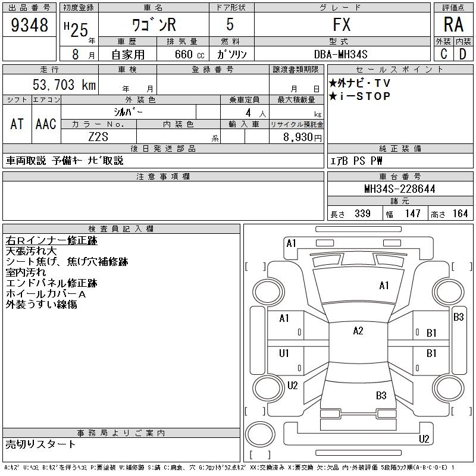The height and width of the screenshot is (476, 476).
Task: Click the seating capacity 4 人
Action: (256, 113)
